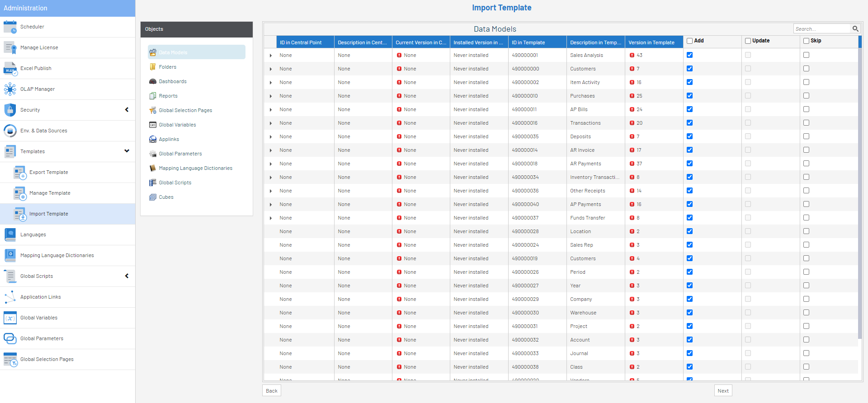Click the Export Template icon
868x403 pixels.
coord(20,173)
